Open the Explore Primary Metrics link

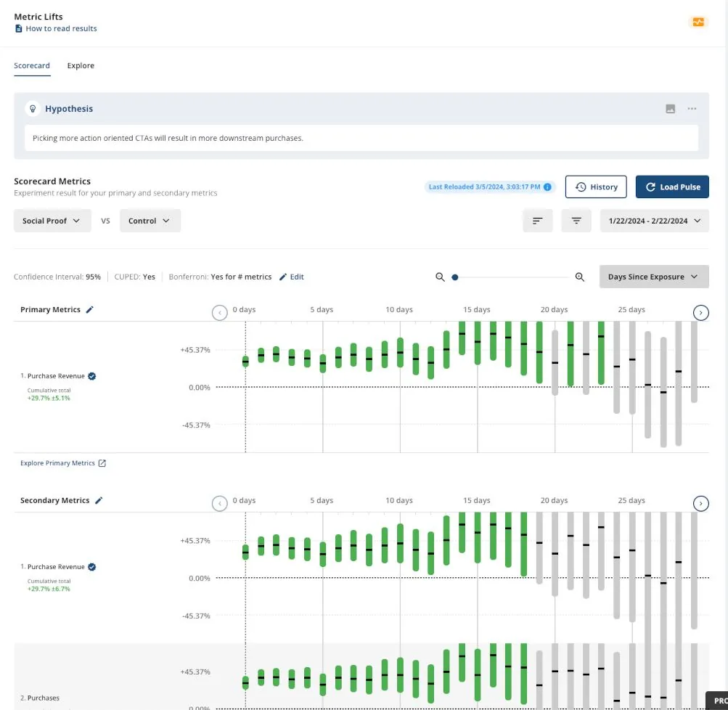coord(63,463)
